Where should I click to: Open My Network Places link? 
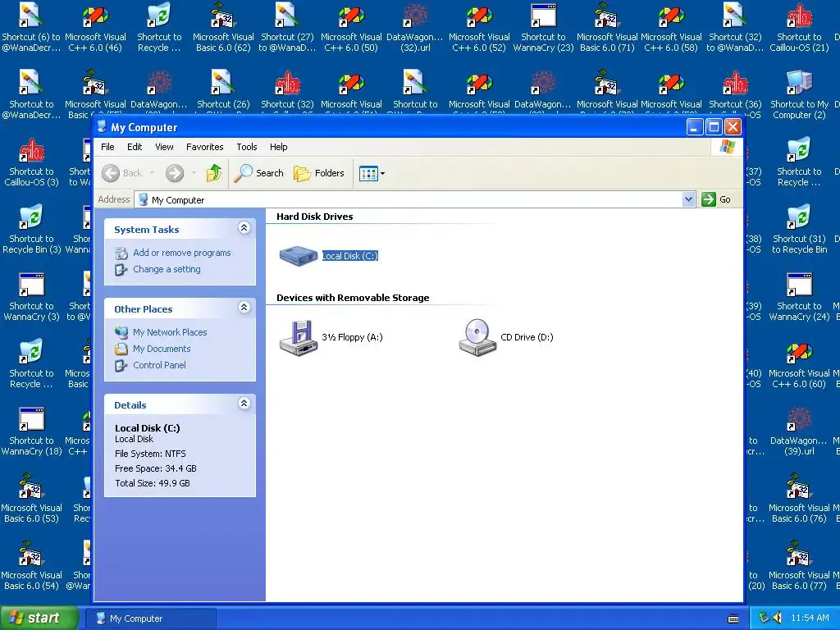(170, 332)
